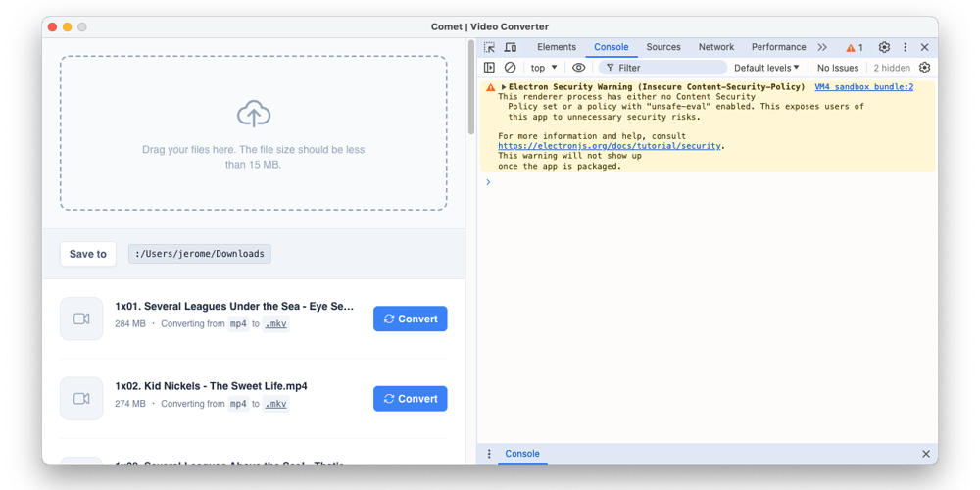Screen dimensions: 980x490
Task: Switch to the Sources tab
Action: tap(662, 47)
